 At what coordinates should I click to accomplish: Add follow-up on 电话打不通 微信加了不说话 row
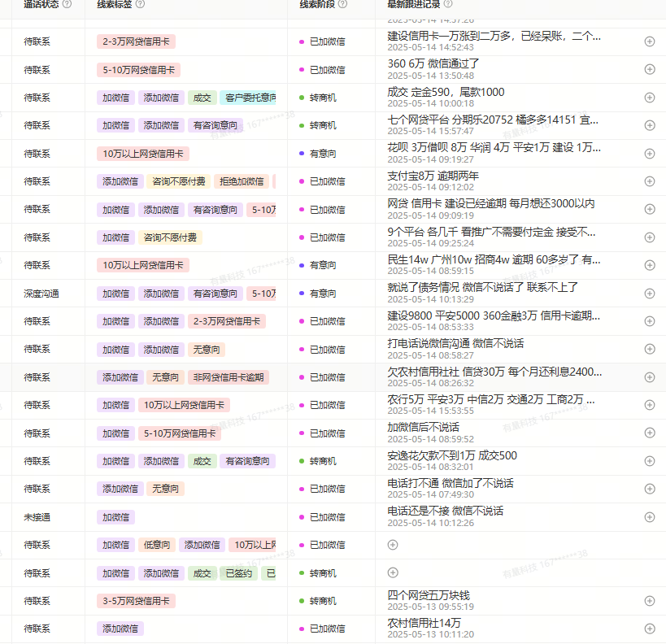650,489
